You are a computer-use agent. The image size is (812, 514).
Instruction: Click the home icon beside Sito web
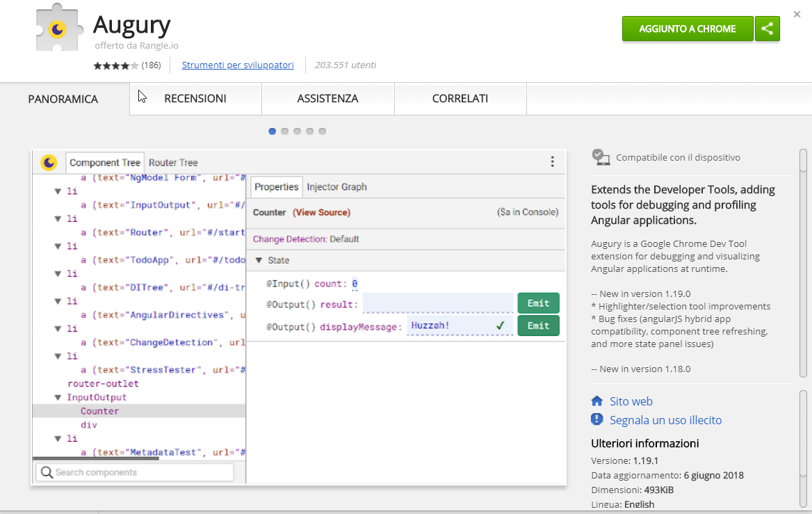597,401
